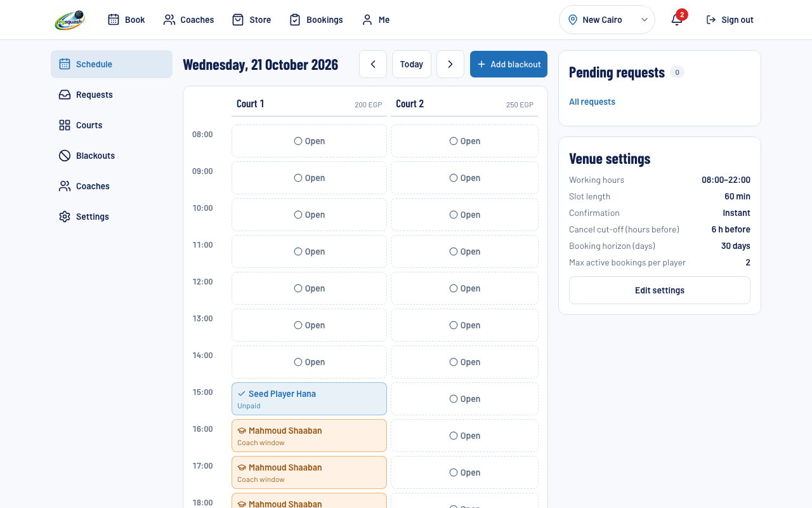Open Courts in the sidebar
The image size is (812, 508).
point(112,125)
